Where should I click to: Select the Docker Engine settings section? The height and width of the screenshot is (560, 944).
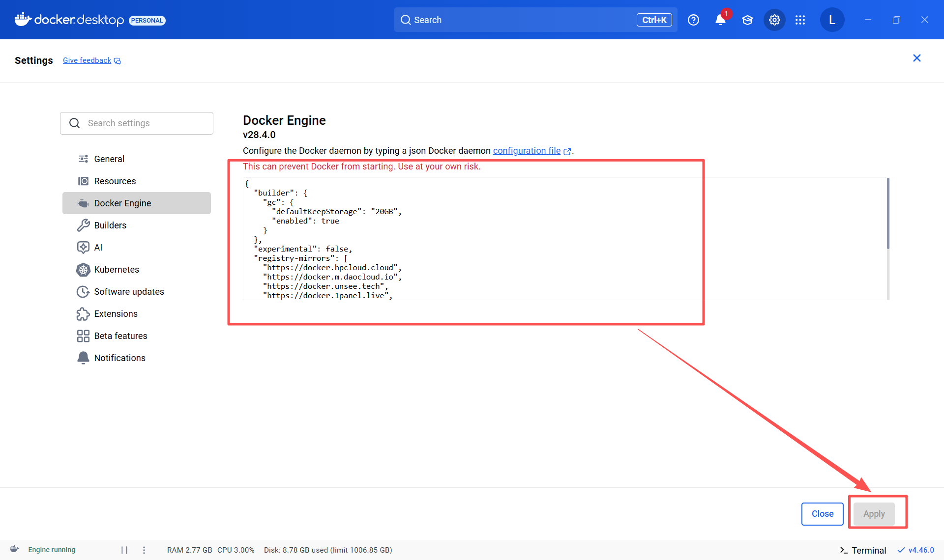[137, 203]
